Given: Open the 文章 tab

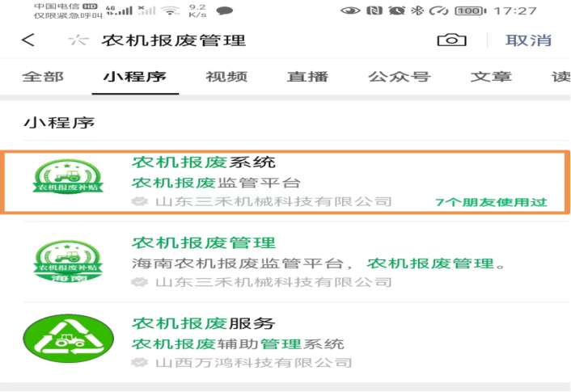Looking at the screenshot, I should [491, 77].
